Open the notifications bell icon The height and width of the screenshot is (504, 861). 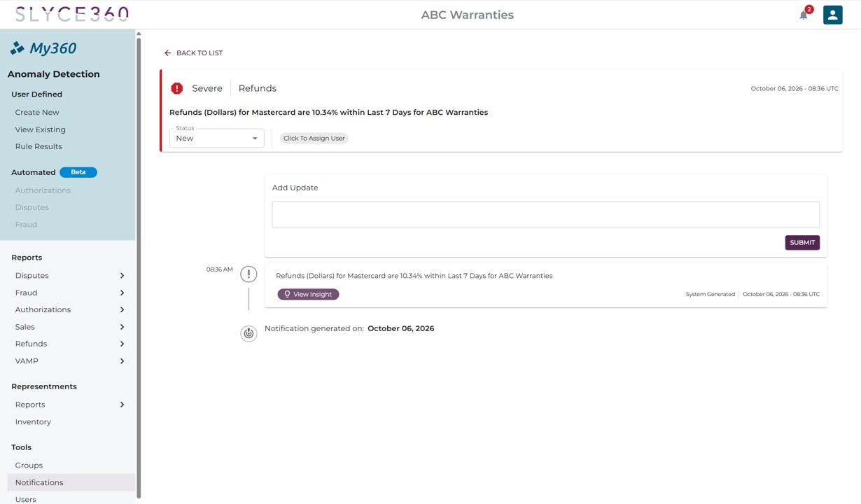click(x=804, y=15)
